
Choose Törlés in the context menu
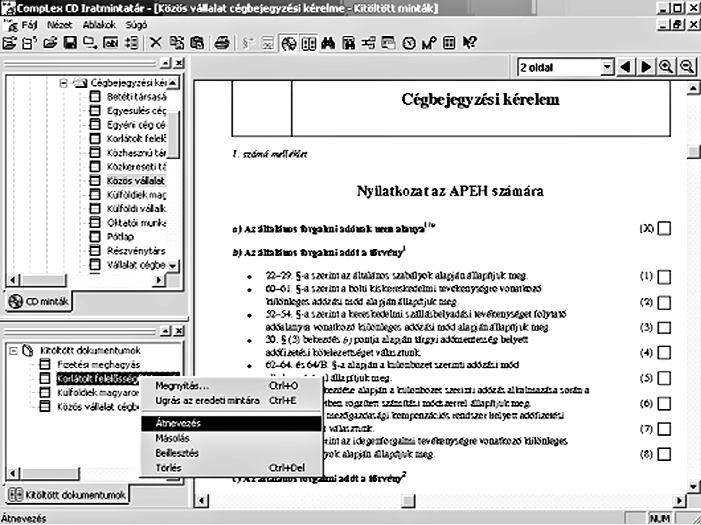(231, 468)
